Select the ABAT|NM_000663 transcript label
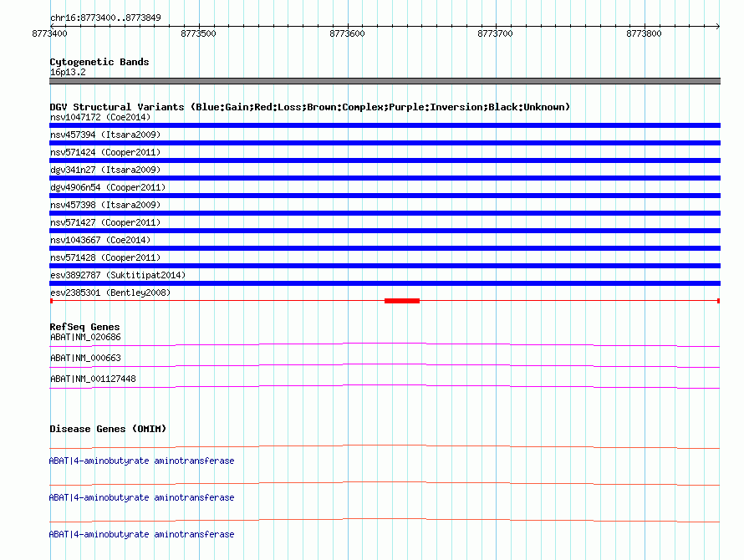This screenshot has height=560, width=744. 85,359
